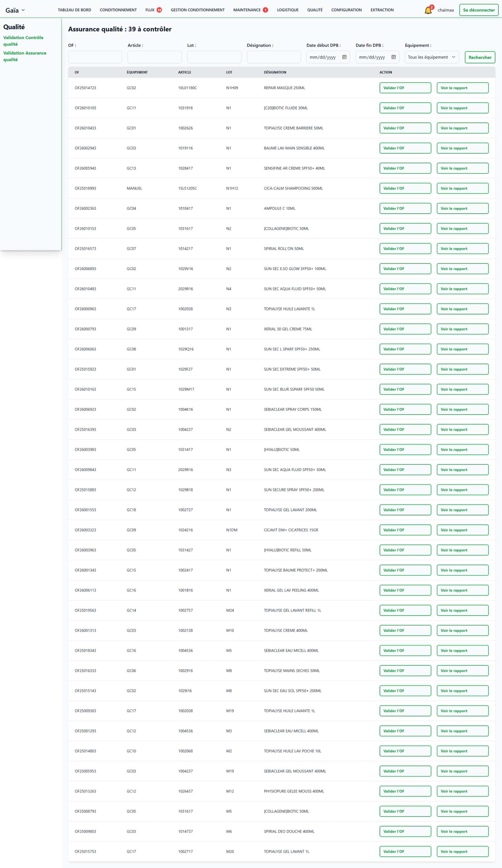Focus the OF filter input field
Viewport: 502px width, 868px height.
[x=95, y=57]
